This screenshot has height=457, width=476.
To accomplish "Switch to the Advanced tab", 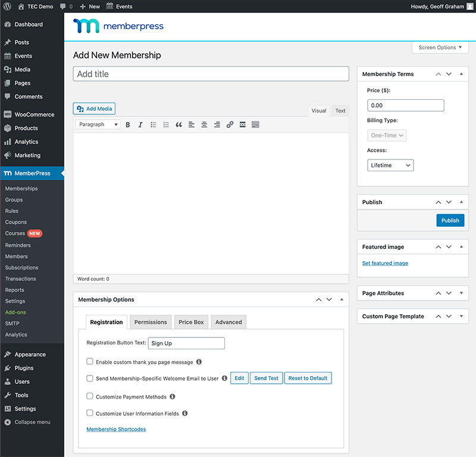I will (x=228, y=322).
